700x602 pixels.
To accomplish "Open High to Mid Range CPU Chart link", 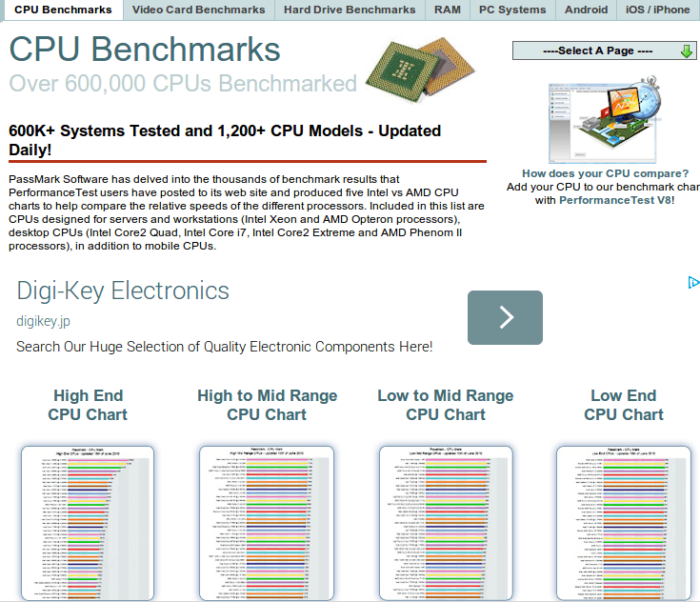I will click(267, 405).
